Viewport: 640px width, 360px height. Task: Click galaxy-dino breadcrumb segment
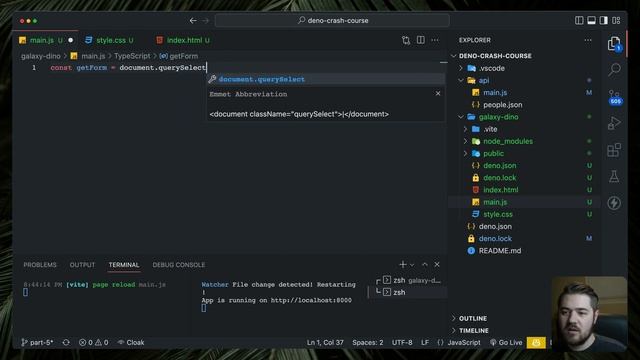[40, 56]
